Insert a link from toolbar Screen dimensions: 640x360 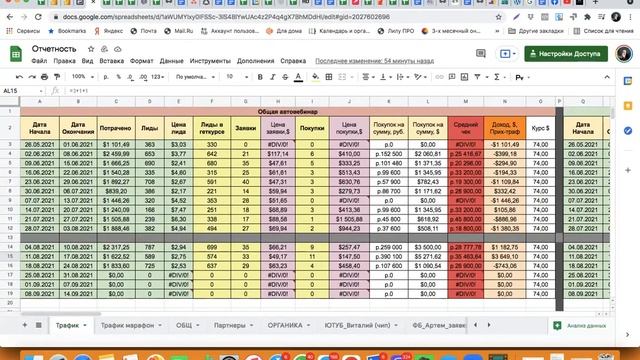click(x=439, y=77)
